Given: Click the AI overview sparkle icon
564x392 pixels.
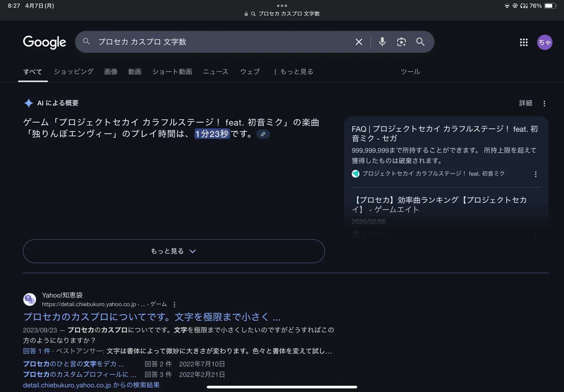Looking at the screenshot, I should coord(29,103).
